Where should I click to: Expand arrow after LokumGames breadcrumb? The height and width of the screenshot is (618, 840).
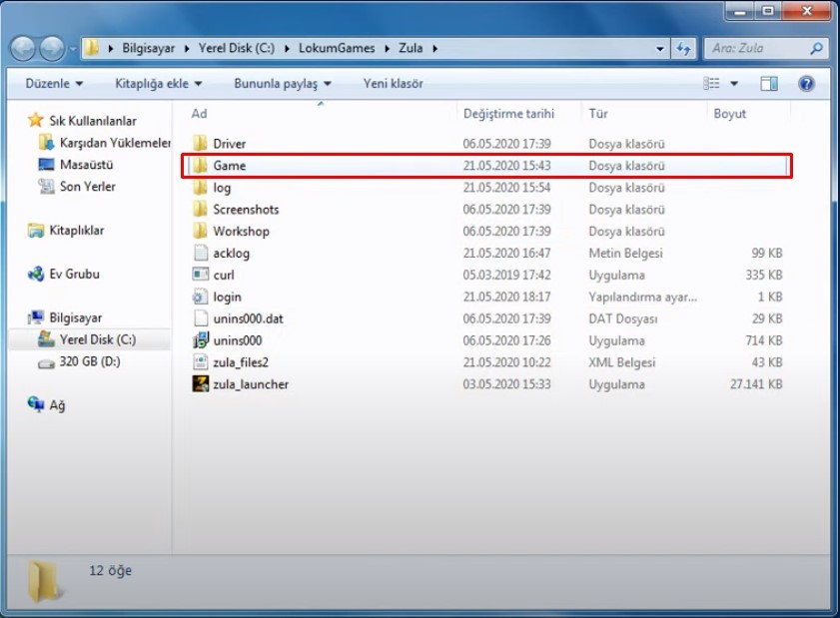pyautogui.click(x=387, y=49)
